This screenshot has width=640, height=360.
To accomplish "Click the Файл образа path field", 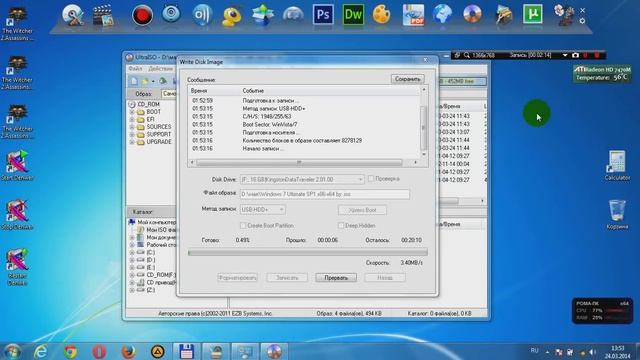I will click(x=324, y=194).
